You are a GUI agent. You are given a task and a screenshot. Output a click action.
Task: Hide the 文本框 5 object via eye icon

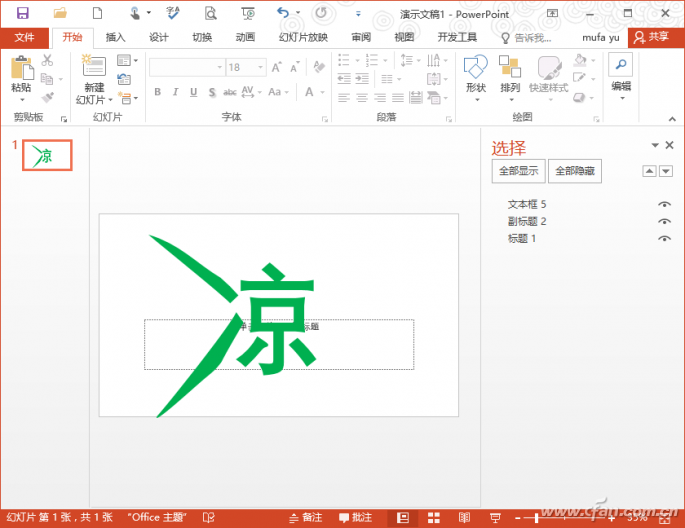(x=664, y=205)
